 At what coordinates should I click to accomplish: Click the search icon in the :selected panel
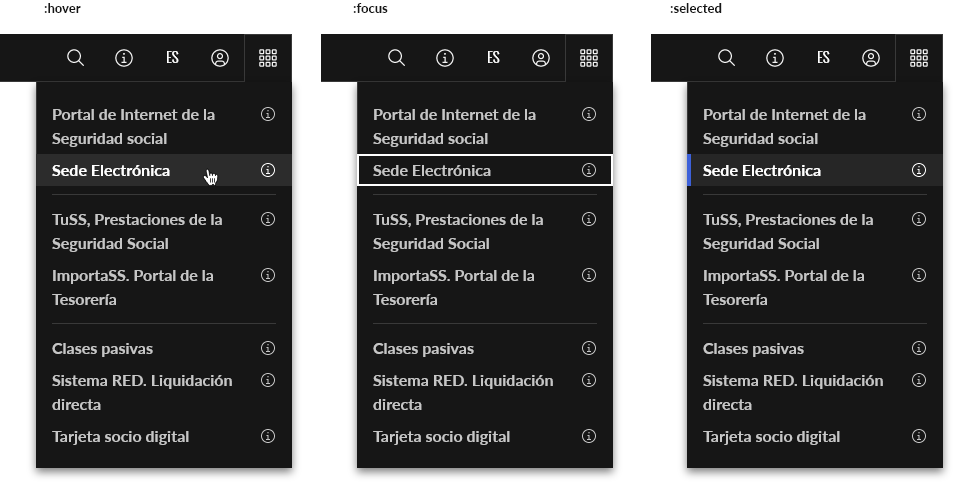click(x=727, y=58)
